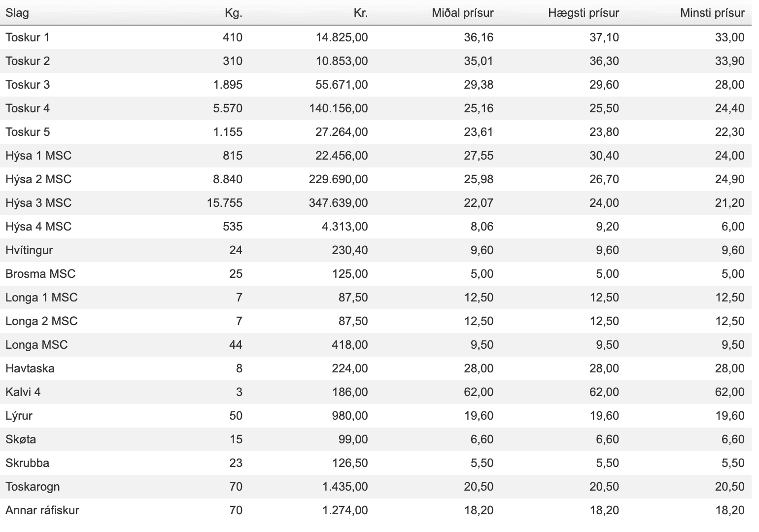Click the 36,30 highest price for Toskur 2
The height and width of the screenshot is (532, 759).
coord(604,61)
